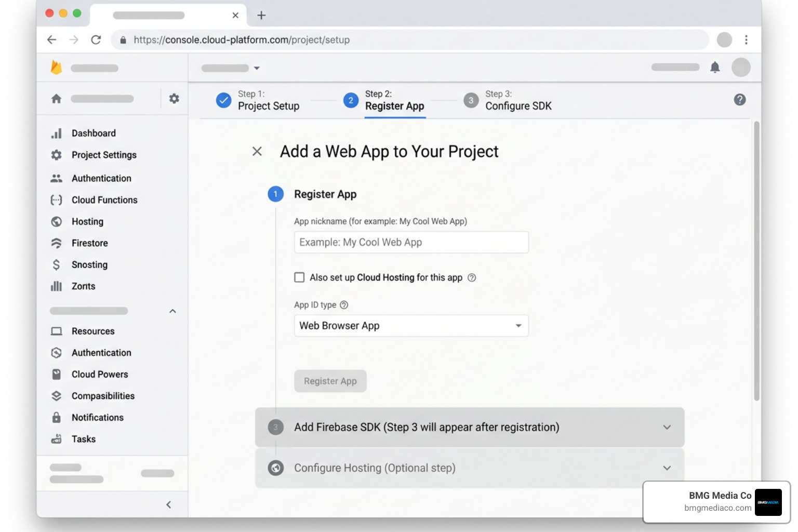The width and height of the screenshot is (798, 532).
Task: Go to Step 3 Configure SDK
Action: tap(508, 100)
